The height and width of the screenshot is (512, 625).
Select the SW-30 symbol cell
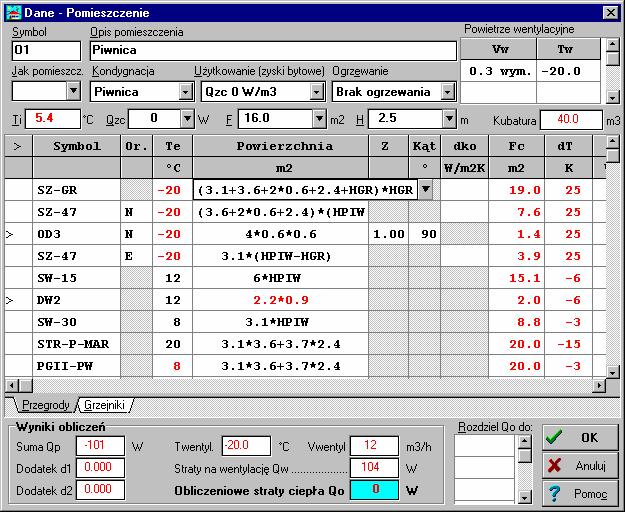pos(77,322)
